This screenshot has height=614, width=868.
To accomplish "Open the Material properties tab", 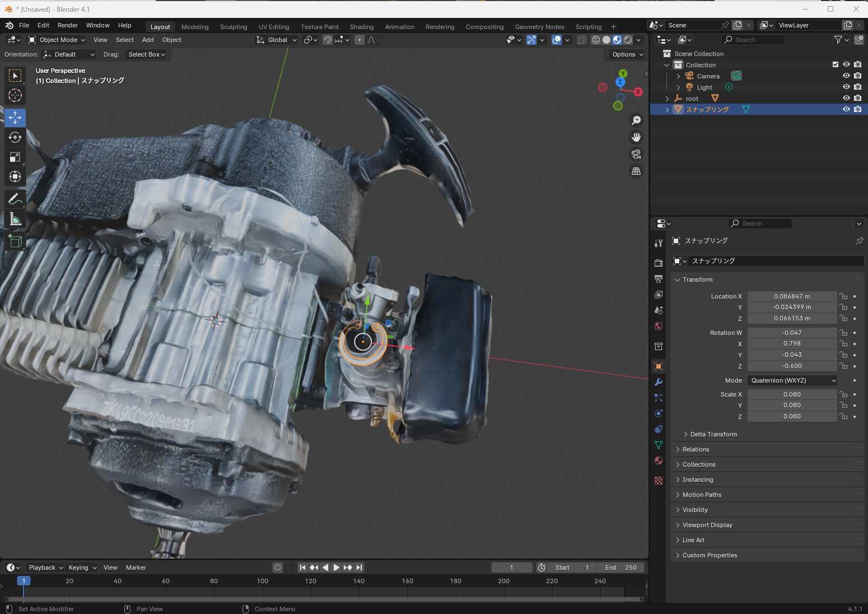I will click(x=659, y=460).
